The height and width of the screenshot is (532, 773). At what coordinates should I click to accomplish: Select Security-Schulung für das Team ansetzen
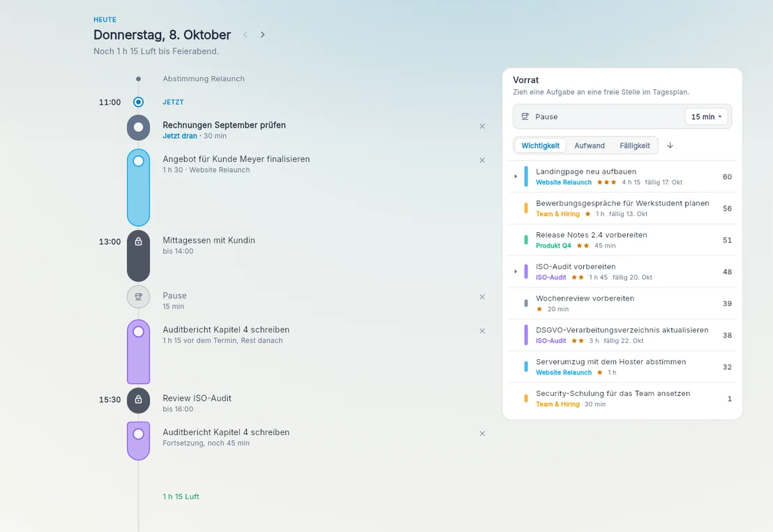(622, 399)
